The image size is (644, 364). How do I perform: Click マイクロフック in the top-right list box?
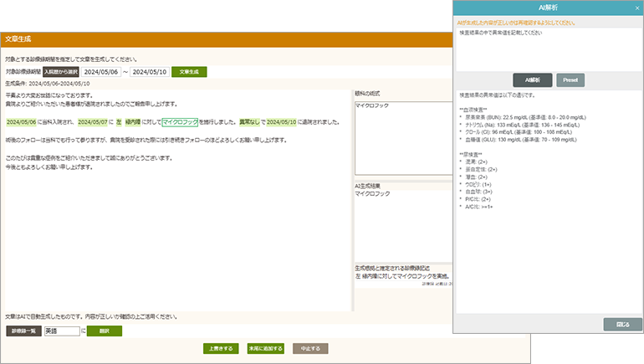click(x=371, y=105)
